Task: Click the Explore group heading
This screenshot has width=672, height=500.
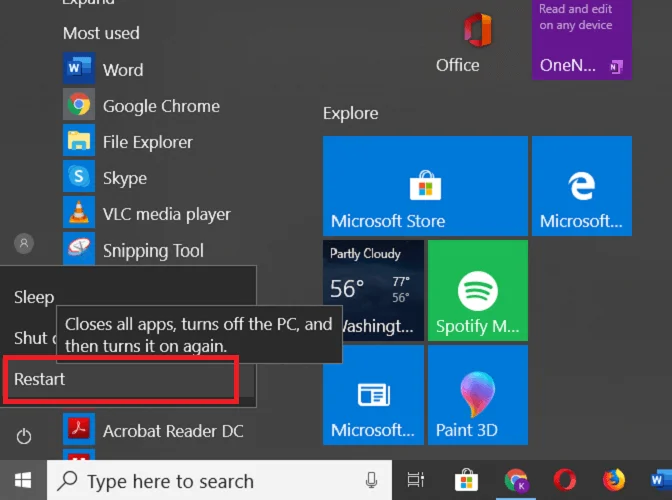Action: point(351,114)
